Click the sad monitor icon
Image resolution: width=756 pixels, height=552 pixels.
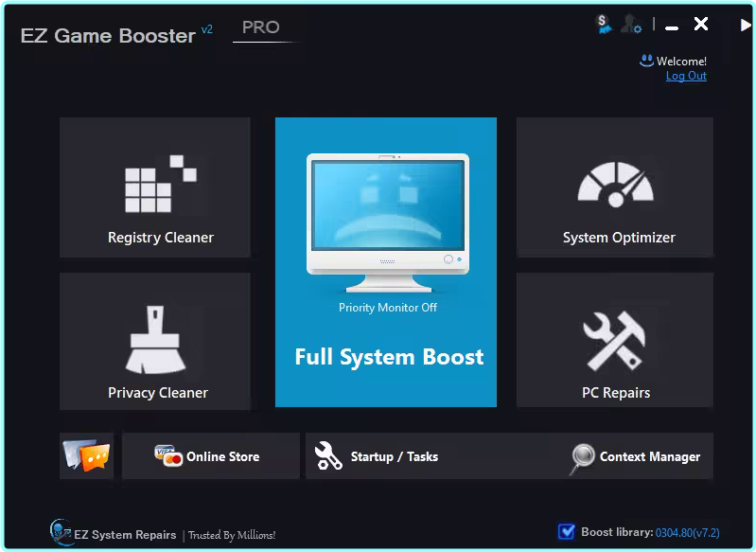[388, 223]
